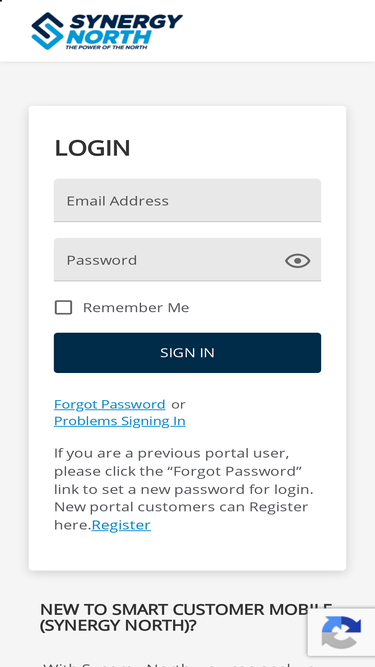Click the New to Smart Customer Mobile heading
This screenshot has height=667, width=375.
[186, 618]
